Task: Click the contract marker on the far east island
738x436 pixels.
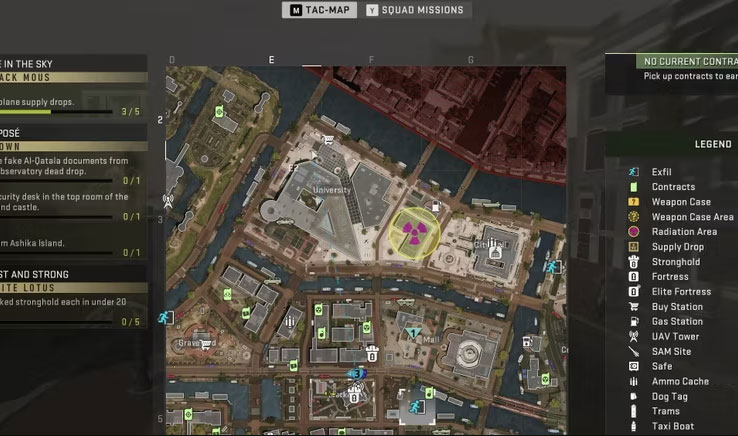Action: tap(545, 379)
